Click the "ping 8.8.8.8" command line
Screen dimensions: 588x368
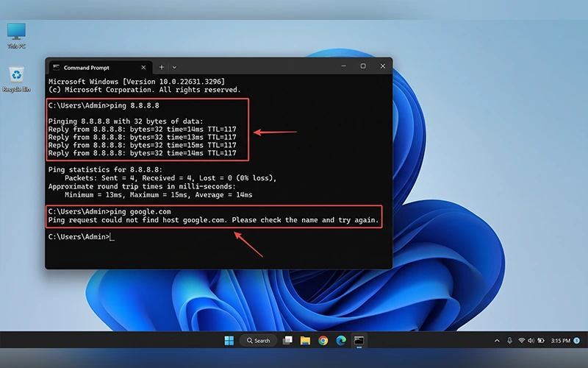[x=104, y=105]
